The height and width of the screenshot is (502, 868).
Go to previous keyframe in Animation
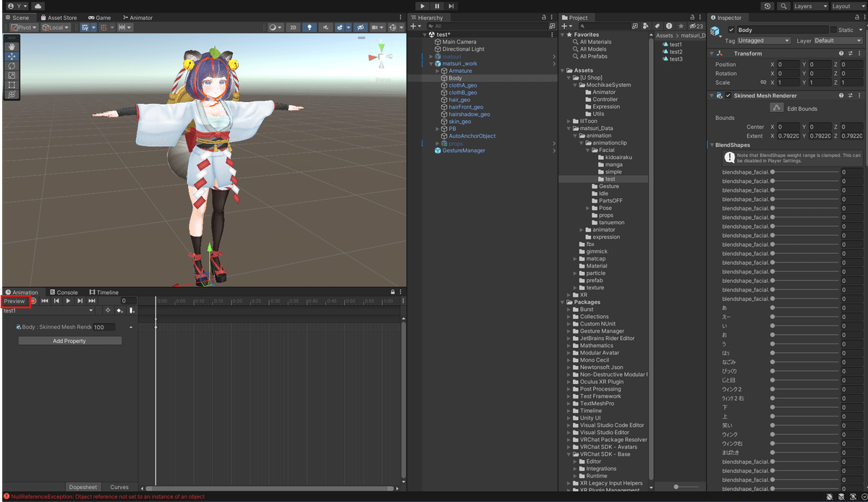[x=56, y=301]
